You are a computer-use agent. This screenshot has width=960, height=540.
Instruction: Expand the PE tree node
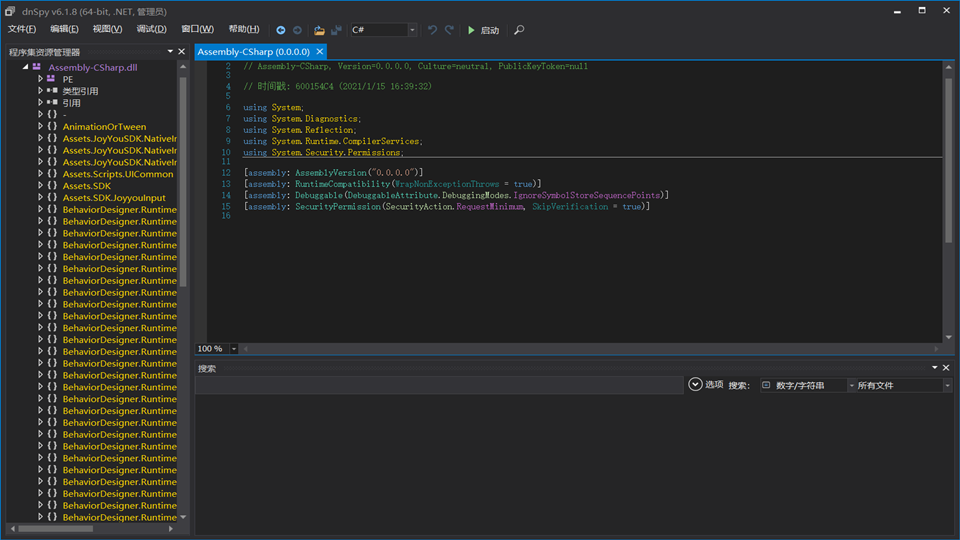41,79
